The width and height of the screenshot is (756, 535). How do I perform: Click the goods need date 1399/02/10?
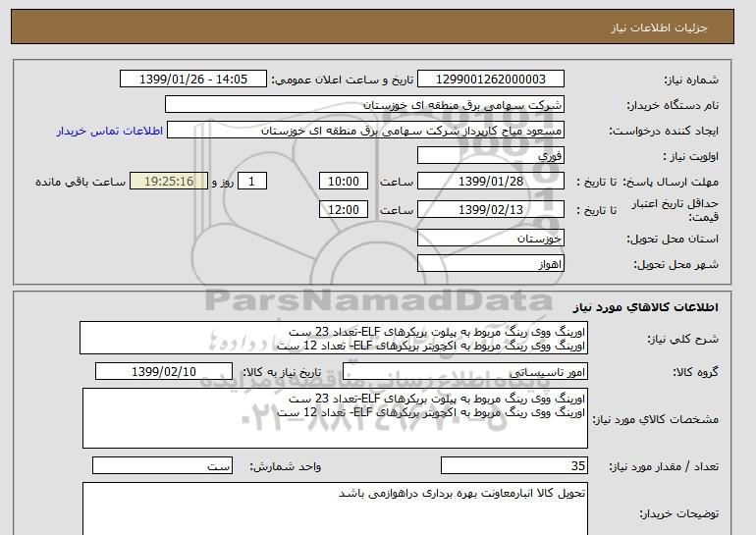[x=163, y=371]
